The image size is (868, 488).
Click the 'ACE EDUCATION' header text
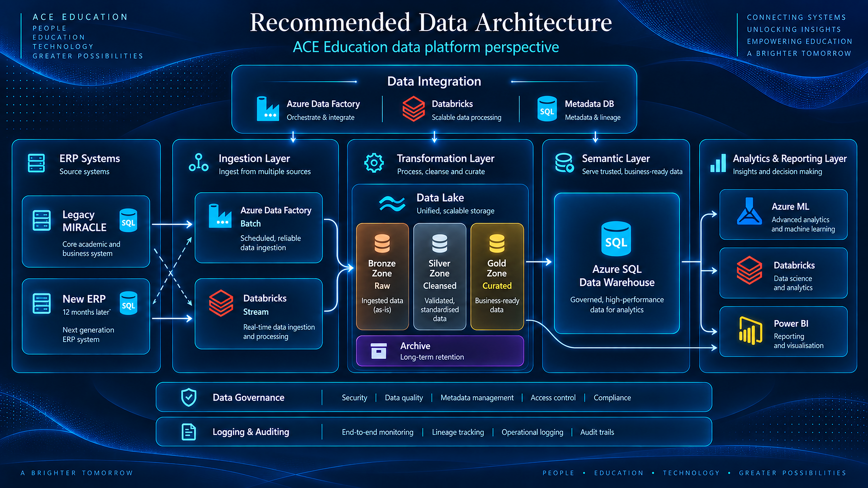tap(80, 17)
